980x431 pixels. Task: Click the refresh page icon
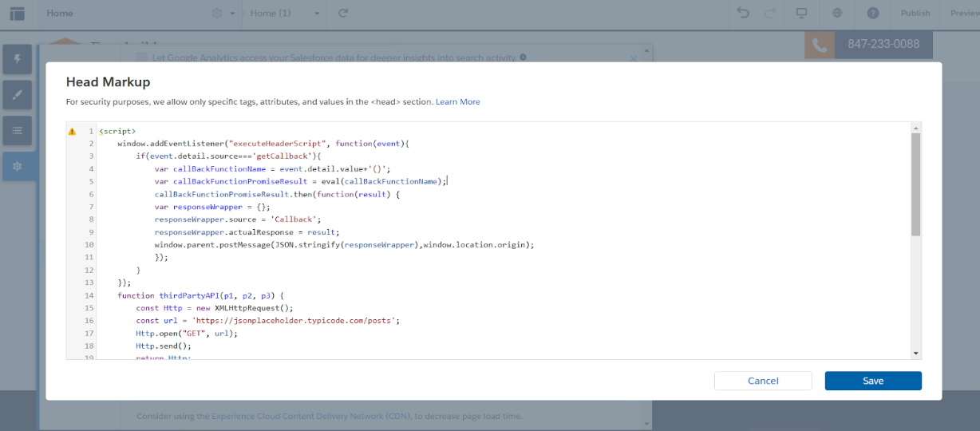[x=343, y=13]
